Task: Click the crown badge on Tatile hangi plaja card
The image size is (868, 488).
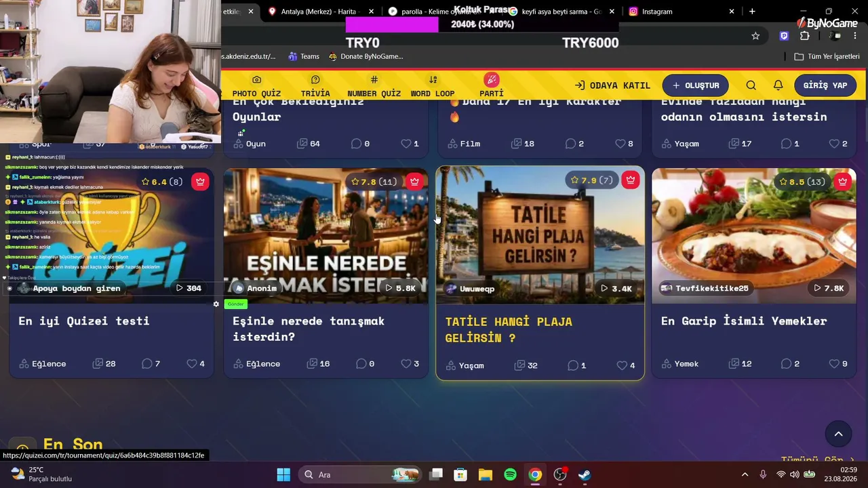Action: coord(631,180)
